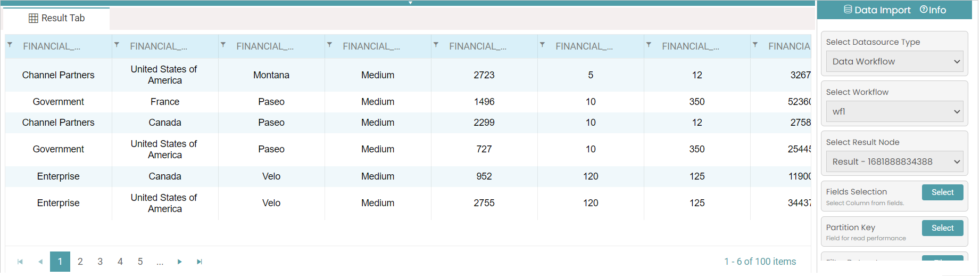Screen dimensions: 980x276
Task: Go to the first page of results
Action: tap(20, 262)
